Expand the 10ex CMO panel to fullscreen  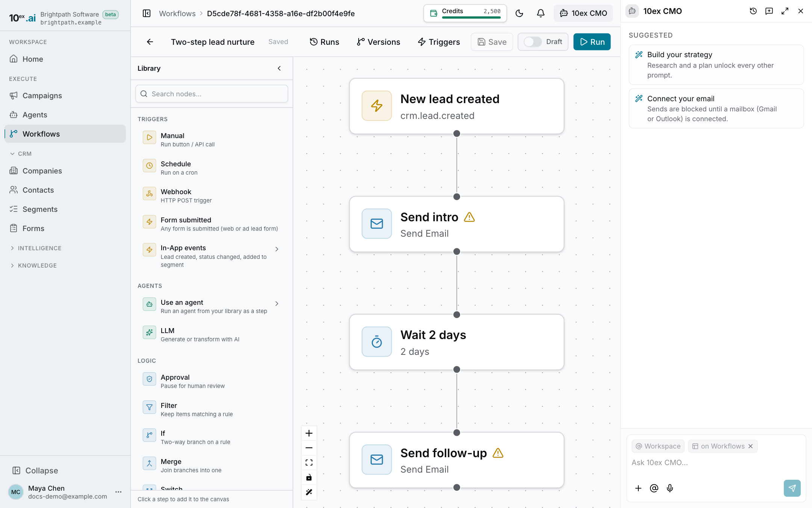pyautogui.click(x=785, y=11)
